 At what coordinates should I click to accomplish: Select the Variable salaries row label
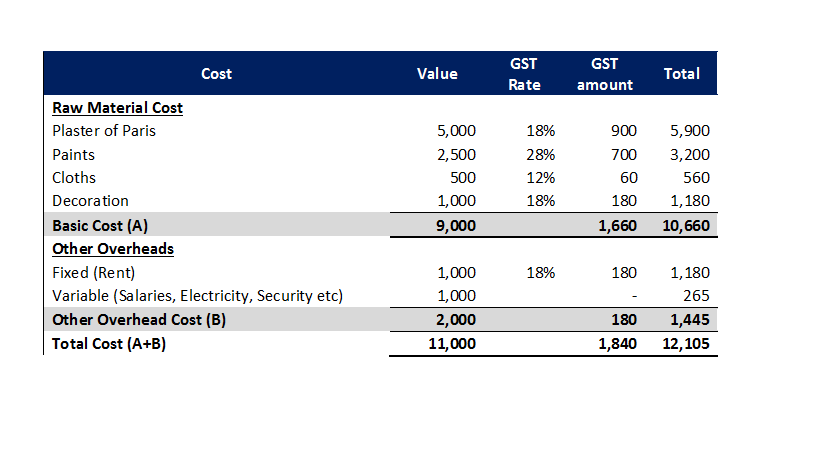[x=197, y=295]
